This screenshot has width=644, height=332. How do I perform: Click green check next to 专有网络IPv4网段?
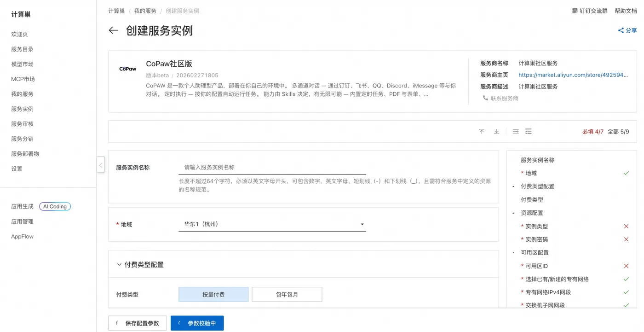[x=626, y=292]
